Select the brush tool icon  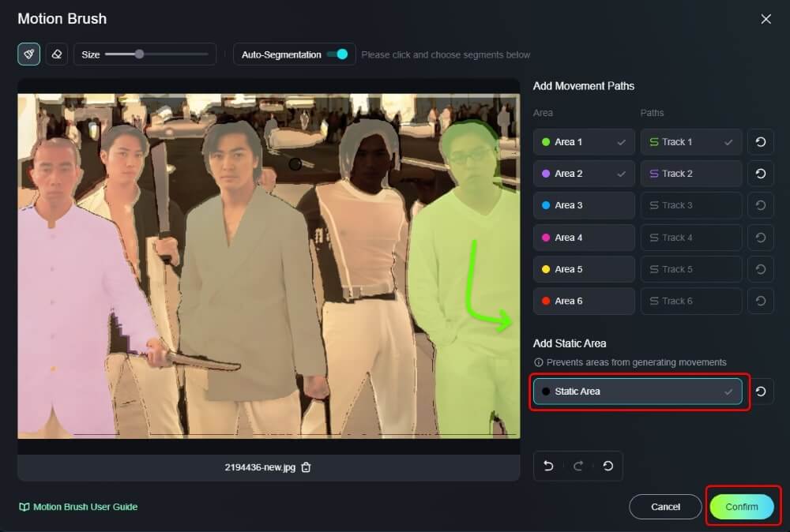29,54
